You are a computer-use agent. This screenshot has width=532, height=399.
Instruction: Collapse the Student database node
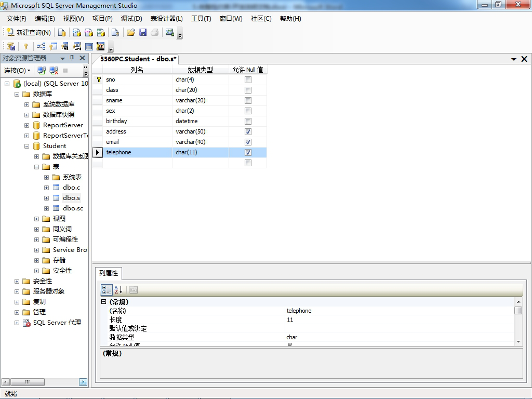pos(27,146)
